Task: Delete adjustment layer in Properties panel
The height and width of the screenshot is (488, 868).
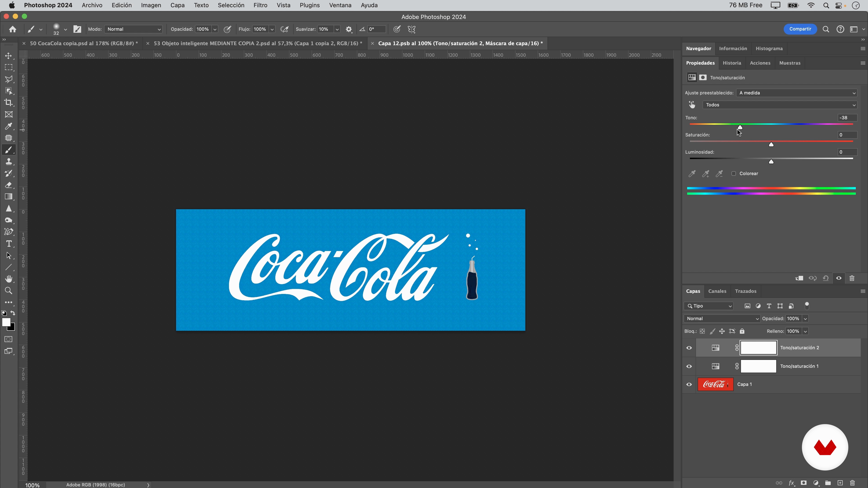Action: pos(852,278)
